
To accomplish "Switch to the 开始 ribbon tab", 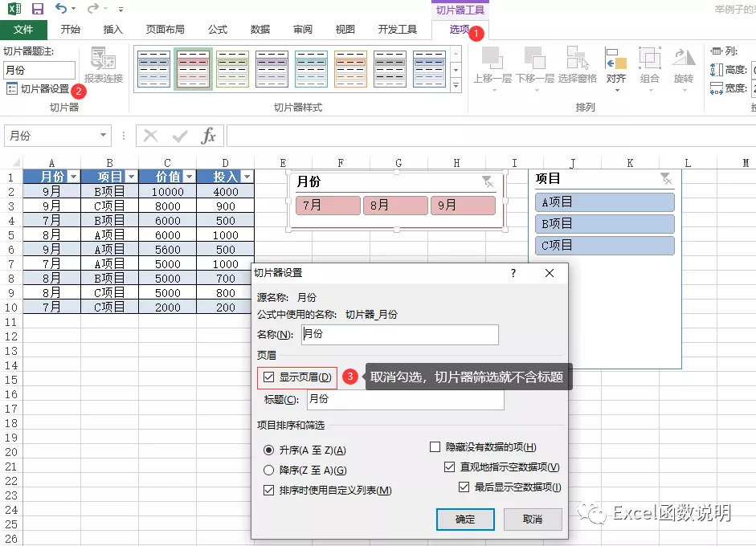I will tap(71, 30).
